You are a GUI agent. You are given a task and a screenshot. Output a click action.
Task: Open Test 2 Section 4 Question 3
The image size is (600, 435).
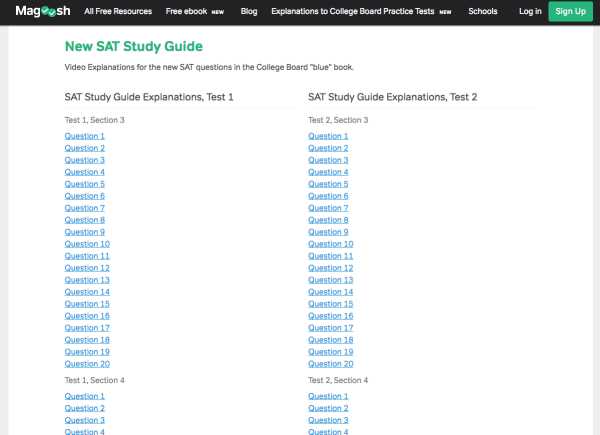tap(328, 420)
